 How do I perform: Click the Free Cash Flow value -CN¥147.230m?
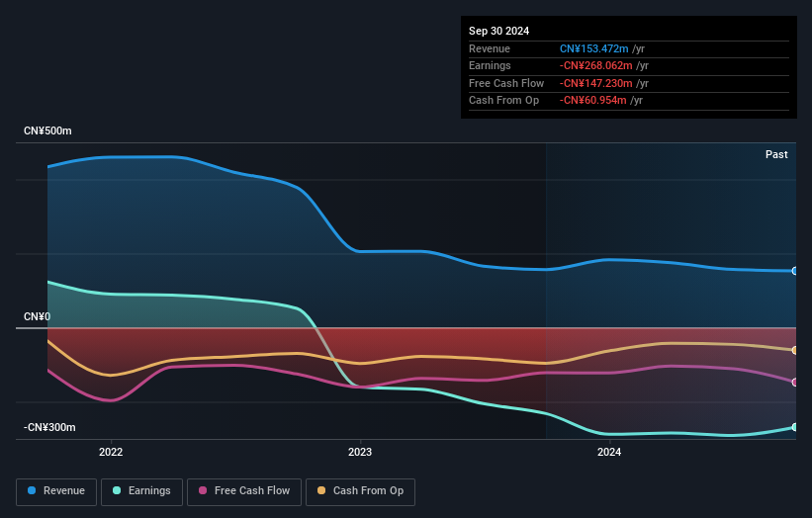coord(596,83)
